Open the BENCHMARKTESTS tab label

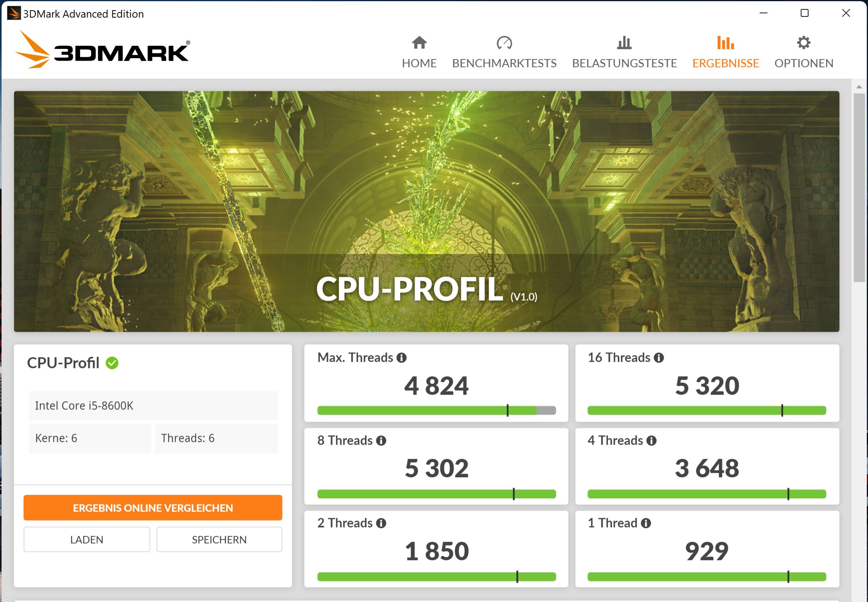point(504,63)
